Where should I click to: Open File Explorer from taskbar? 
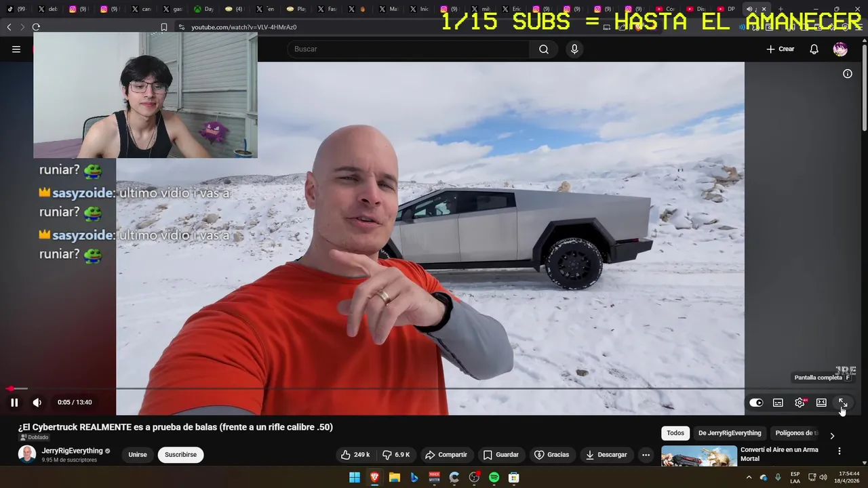tap(394, 478)
